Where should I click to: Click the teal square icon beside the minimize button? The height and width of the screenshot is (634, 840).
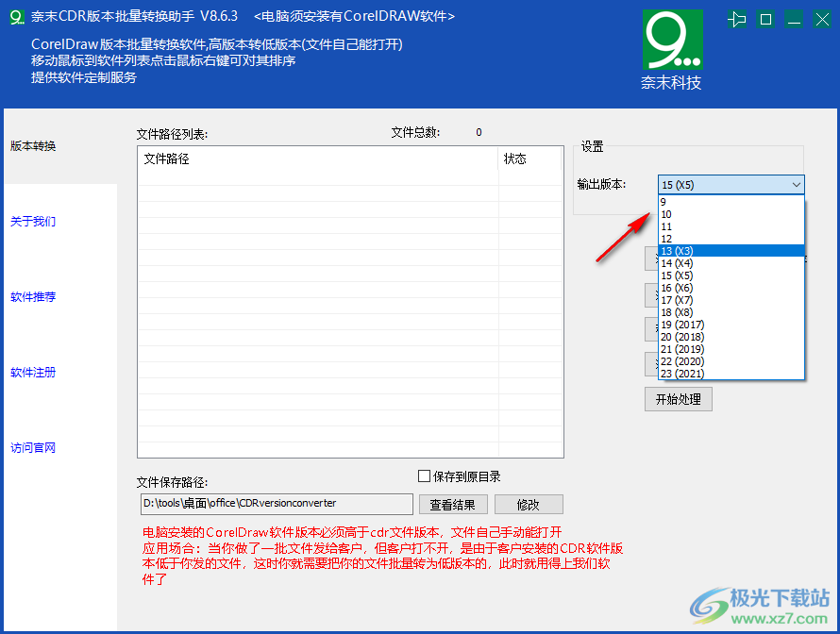click(x=765, y=19)
